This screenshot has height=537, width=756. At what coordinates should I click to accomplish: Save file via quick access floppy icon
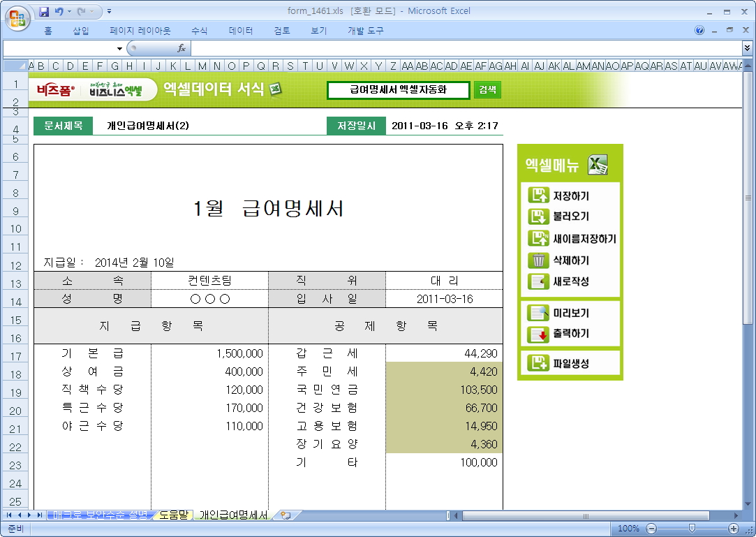pyautogui.click(x=44, y=11)
